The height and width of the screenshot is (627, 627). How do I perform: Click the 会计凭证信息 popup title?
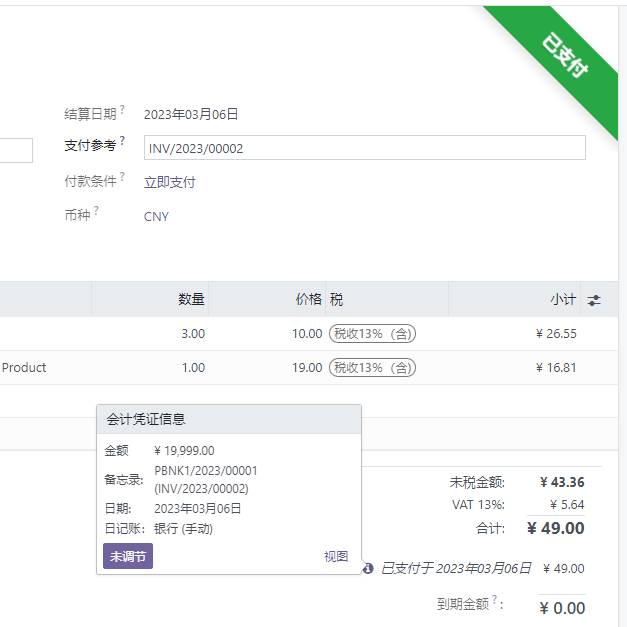[146, 419]
